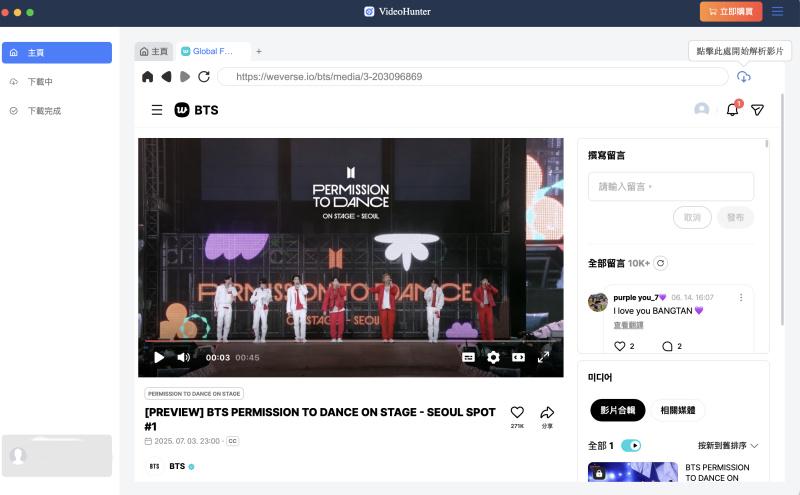Open replies on purple you_7 comment
The height and width of the screenshot is (495, 800).
click(x=667, y=346)
